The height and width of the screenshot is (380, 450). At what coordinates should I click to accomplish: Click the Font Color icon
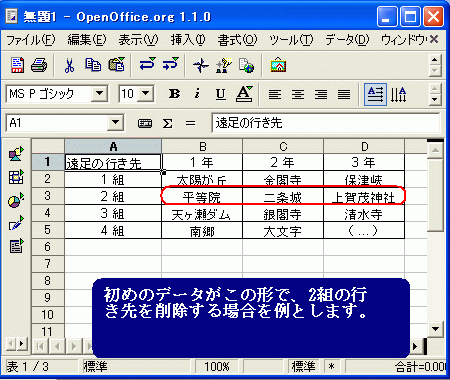point(244,94)
